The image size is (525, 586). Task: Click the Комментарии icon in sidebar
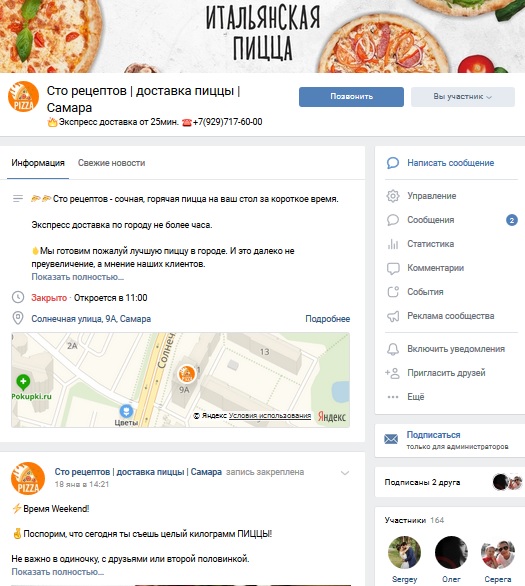click(x=393, y=268)
